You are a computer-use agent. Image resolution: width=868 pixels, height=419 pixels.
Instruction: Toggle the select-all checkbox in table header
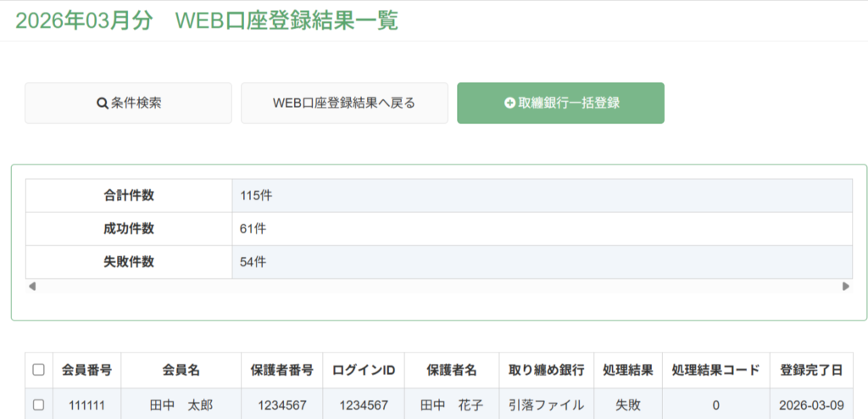[39, 370]
